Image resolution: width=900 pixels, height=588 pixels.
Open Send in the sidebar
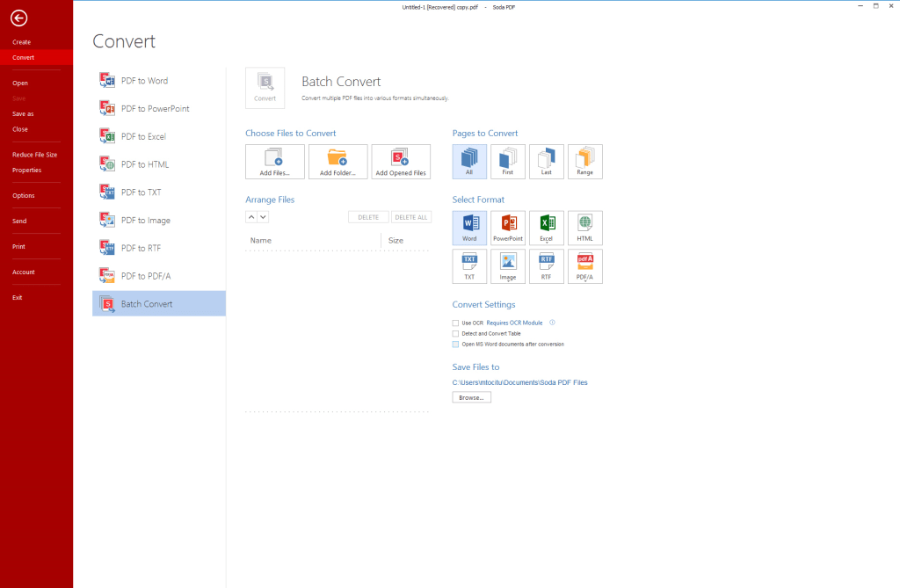[x=19, y=221]
